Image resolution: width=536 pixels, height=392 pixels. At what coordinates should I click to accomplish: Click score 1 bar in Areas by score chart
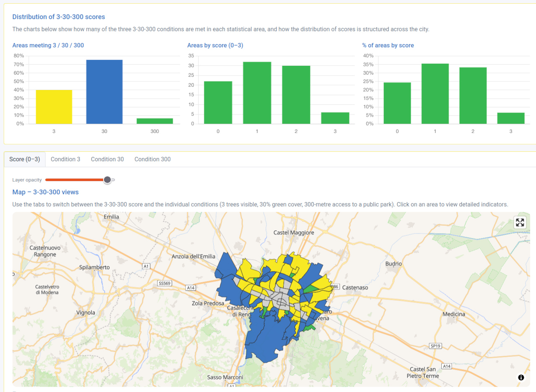(x=257, y=93)
